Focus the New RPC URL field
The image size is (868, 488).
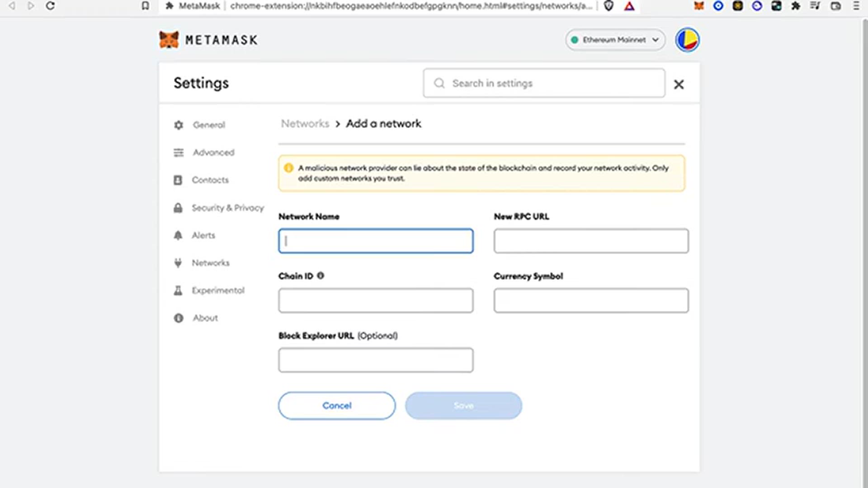[x=591, y=241]
